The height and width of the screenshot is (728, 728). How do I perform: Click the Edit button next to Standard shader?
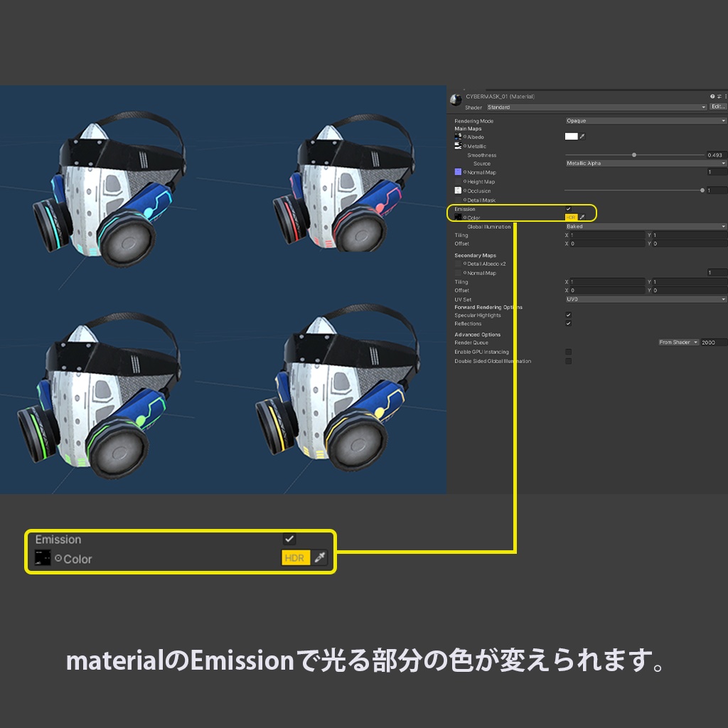(717, 107)
